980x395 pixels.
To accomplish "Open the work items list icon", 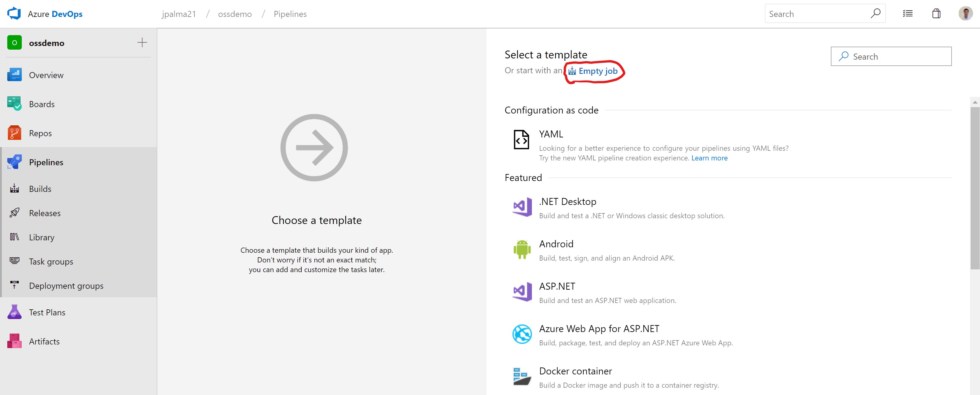I will click(x=907, y=14).
